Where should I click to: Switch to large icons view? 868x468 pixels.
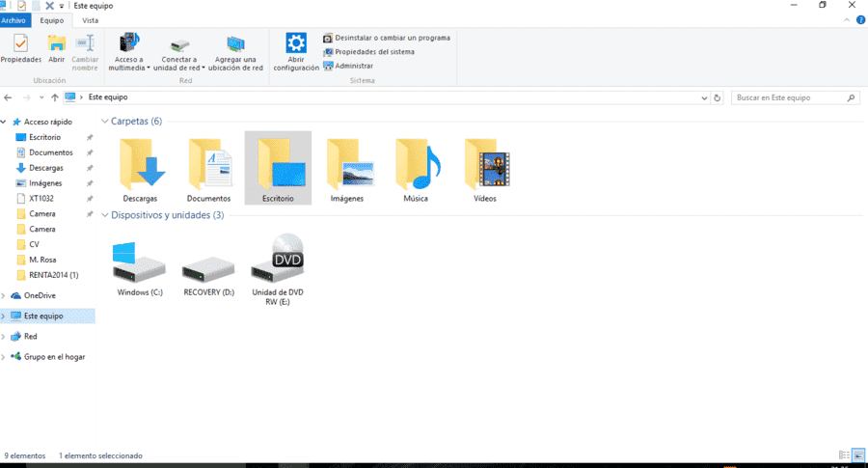pos(858,455)
